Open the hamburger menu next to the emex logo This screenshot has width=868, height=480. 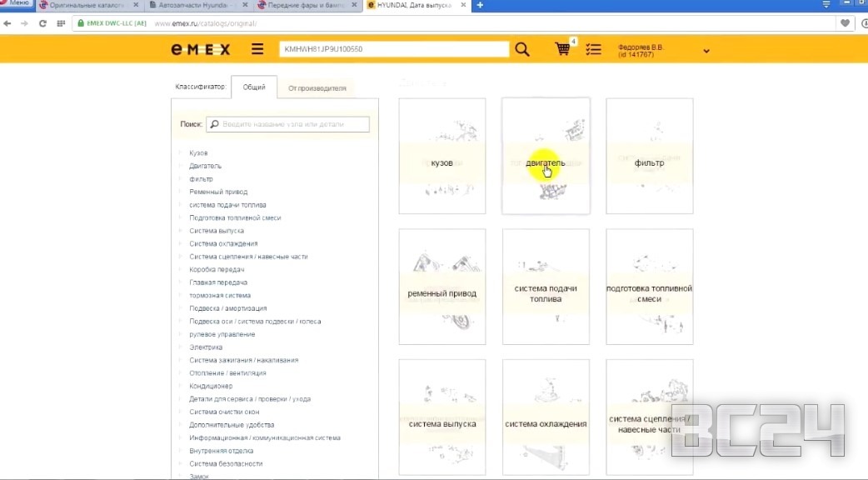coord(257,49)
